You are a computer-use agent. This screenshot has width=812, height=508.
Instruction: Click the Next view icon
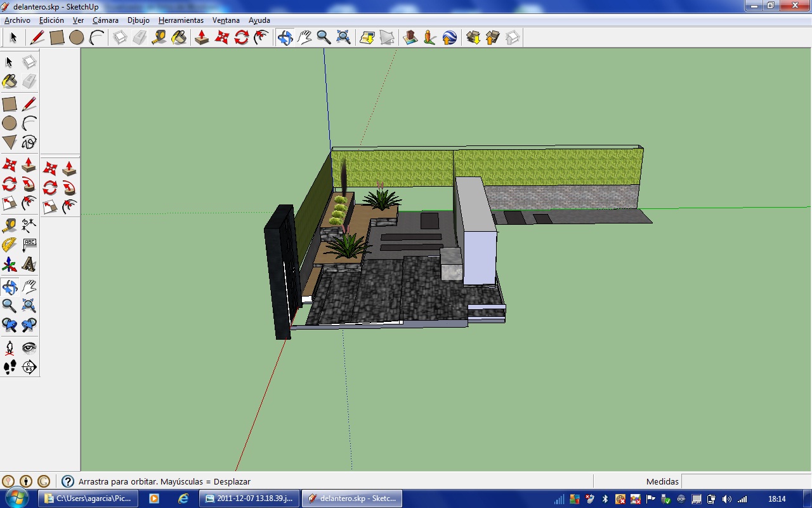tap(29, 326)
